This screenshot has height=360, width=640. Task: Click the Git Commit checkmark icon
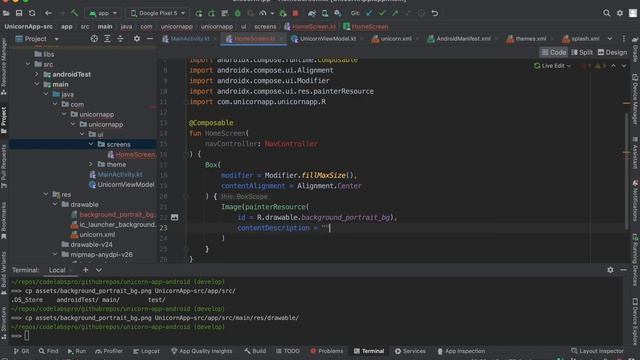point(382,13)
